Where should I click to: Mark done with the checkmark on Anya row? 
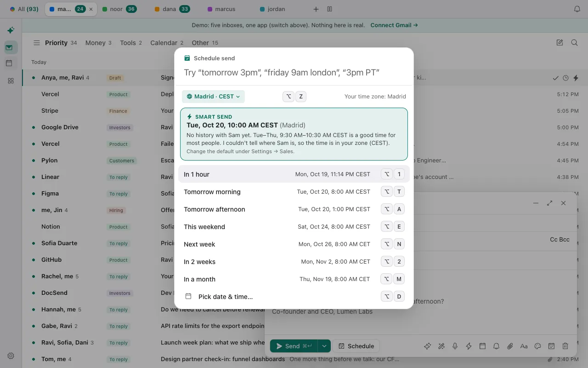pos(556,78)
